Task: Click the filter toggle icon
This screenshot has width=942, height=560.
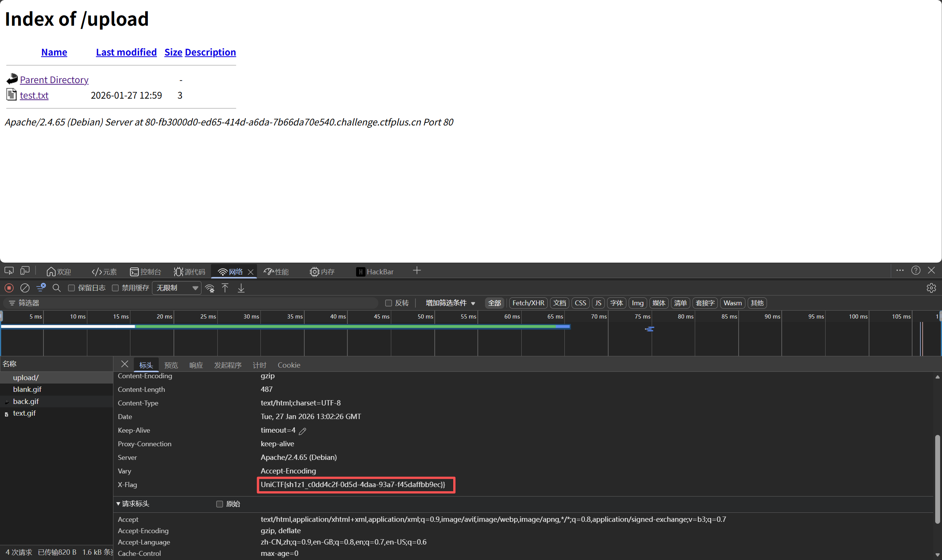Action: coord(41,288)
